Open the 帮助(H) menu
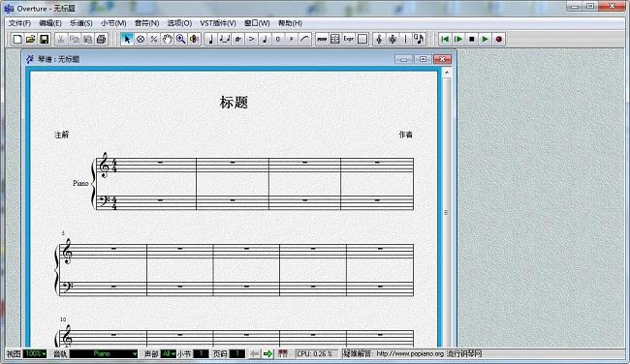 click(290, 23)
